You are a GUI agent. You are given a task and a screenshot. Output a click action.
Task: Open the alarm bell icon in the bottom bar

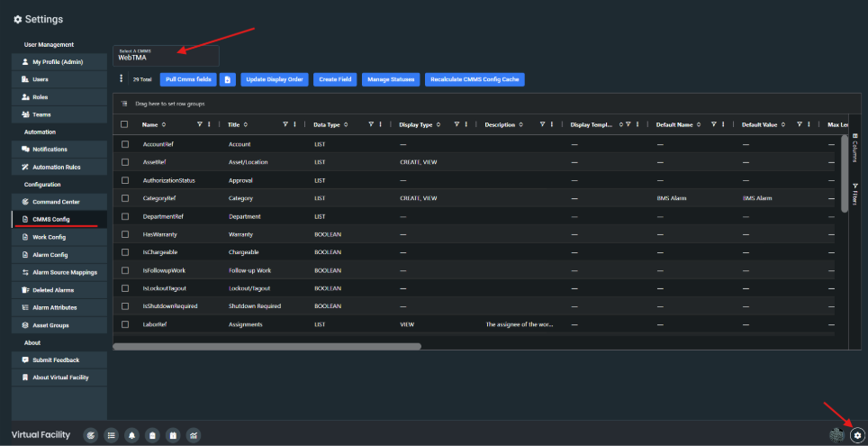point(131,435)
